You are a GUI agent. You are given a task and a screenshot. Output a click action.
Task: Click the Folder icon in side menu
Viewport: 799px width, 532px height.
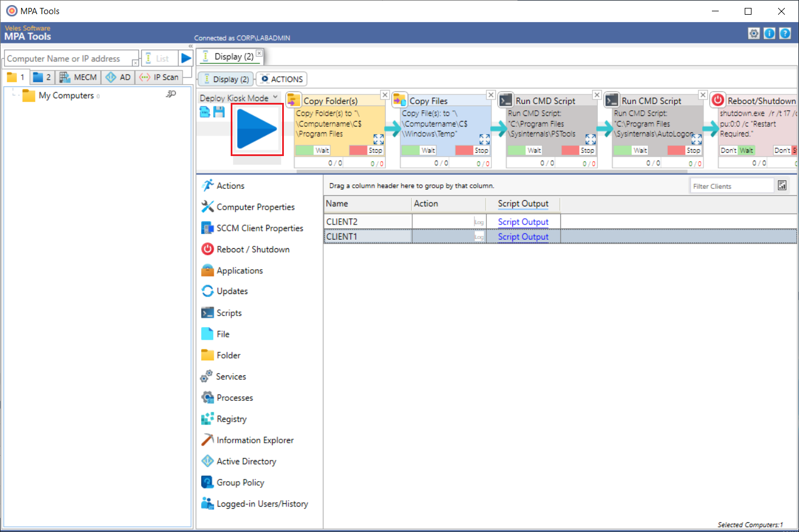coord(208,355)
